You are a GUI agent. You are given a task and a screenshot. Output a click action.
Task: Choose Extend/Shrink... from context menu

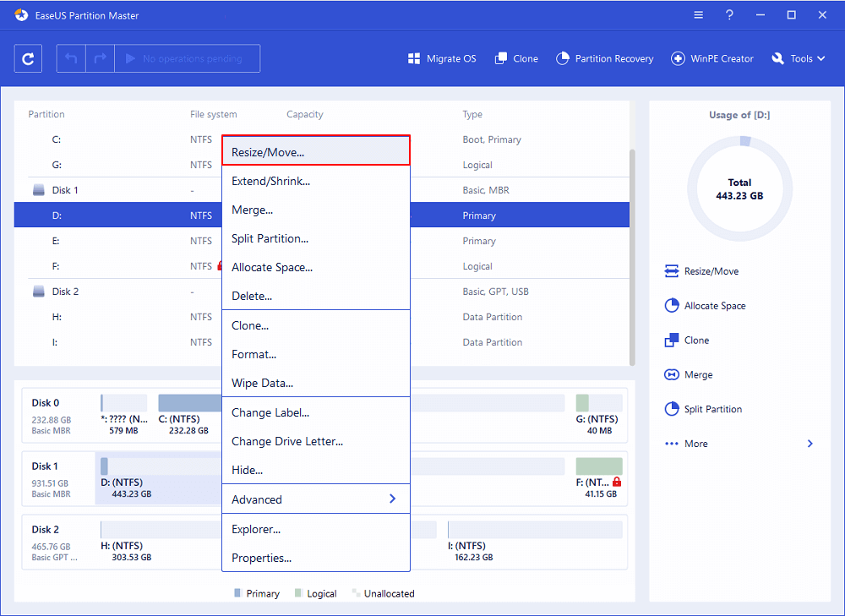pyautogui.click(x=316, y=181)
